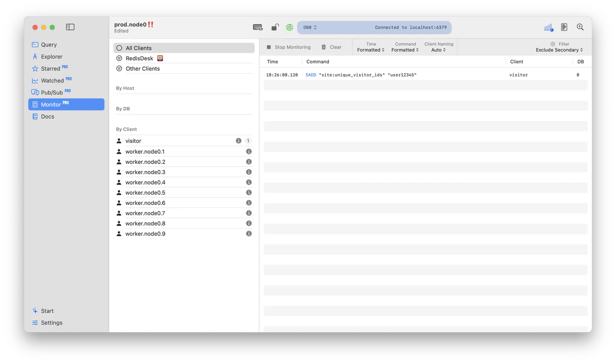Open the log viewer icon top right
The image size is (616, 364).
click(x=565, y=27)
